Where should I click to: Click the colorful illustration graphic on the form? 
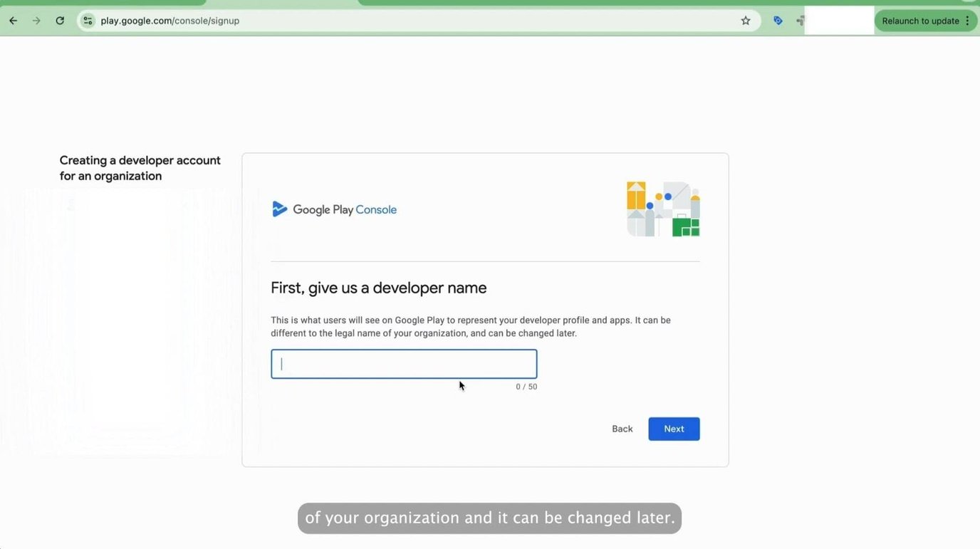point(662,209)
